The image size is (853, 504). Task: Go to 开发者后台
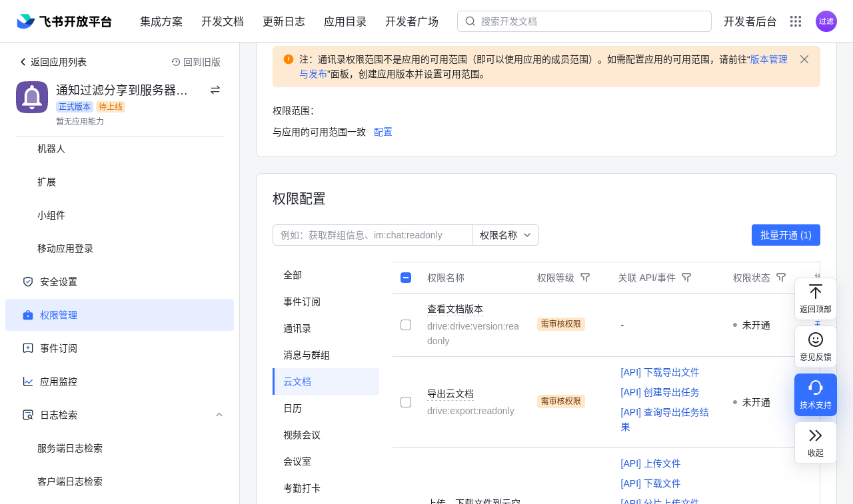tap(750, 21)
